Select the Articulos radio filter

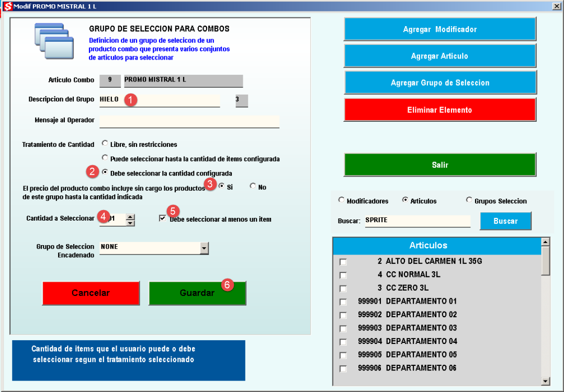[x=405, y=200]
